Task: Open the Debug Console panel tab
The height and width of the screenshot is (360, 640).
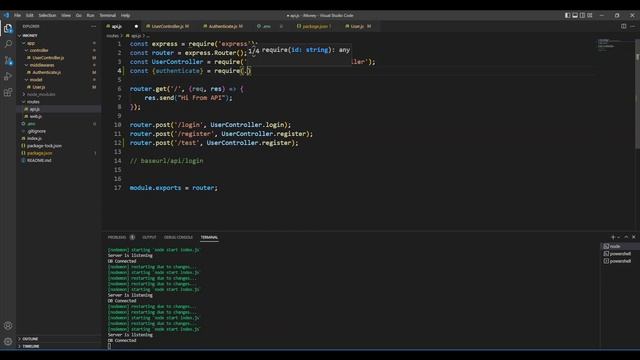Action: 178,237
